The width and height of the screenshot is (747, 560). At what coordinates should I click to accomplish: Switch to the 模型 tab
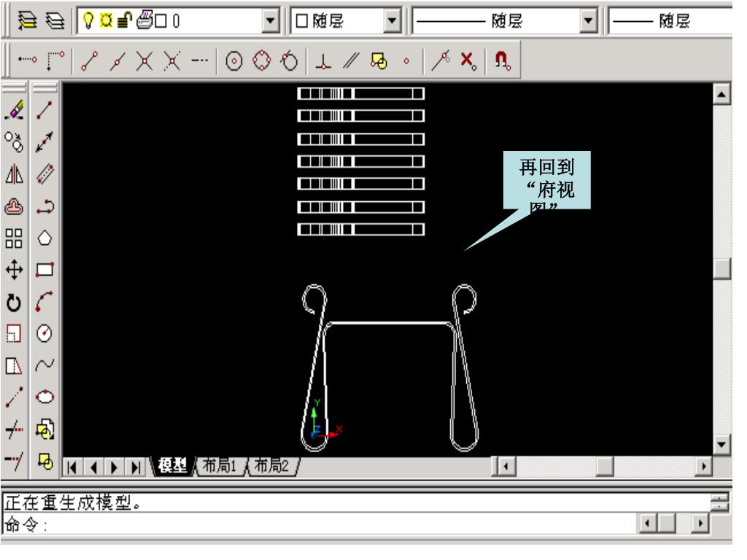172,466
